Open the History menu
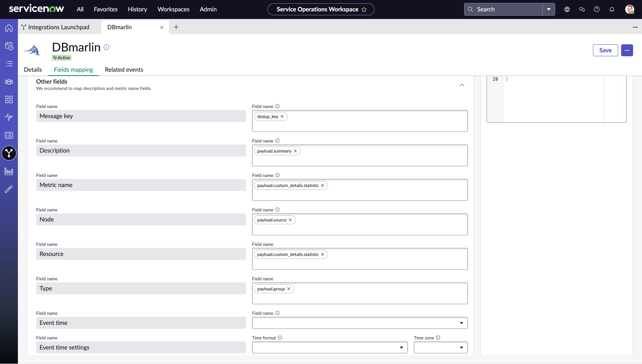The height and width of the screenshot is (364, 642). [138, 9]
